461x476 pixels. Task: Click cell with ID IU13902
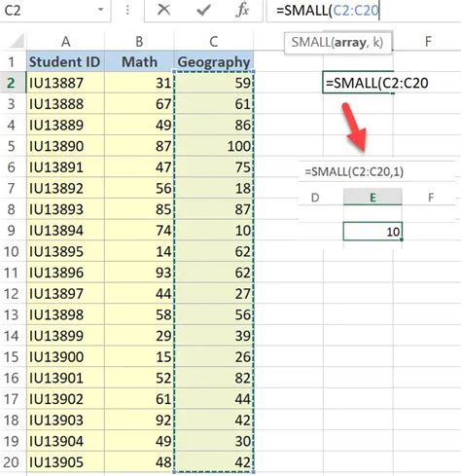65,399
